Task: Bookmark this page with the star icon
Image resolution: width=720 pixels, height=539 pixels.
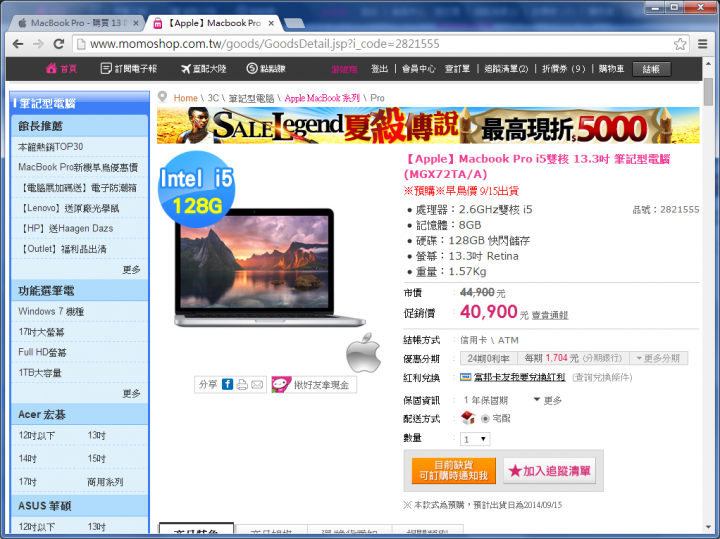Action: point(680,44)
